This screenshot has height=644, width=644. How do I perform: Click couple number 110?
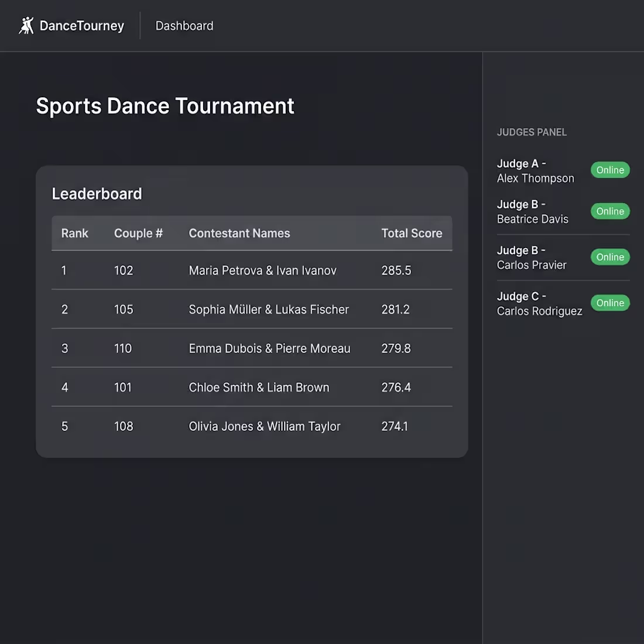pyautogui.click(x=123, y=348)
